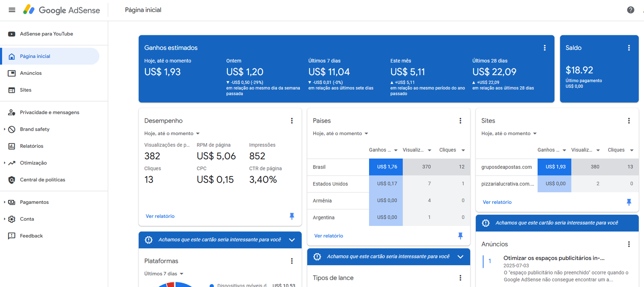Open Países card three-dot menu
This screenshot has width=644, height=287.
pos(460,121)
